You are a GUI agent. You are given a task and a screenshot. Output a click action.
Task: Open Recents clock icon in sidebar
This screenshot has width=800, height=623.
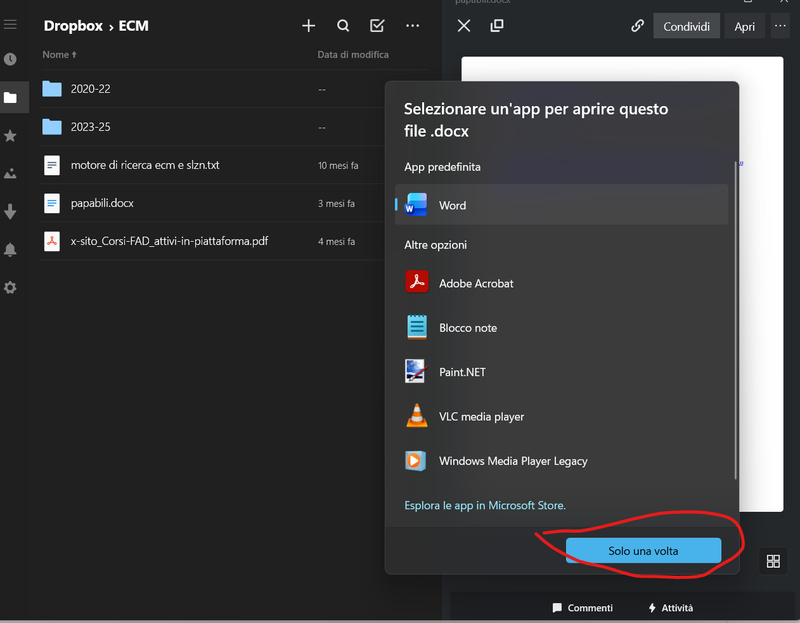click(10, 60)
